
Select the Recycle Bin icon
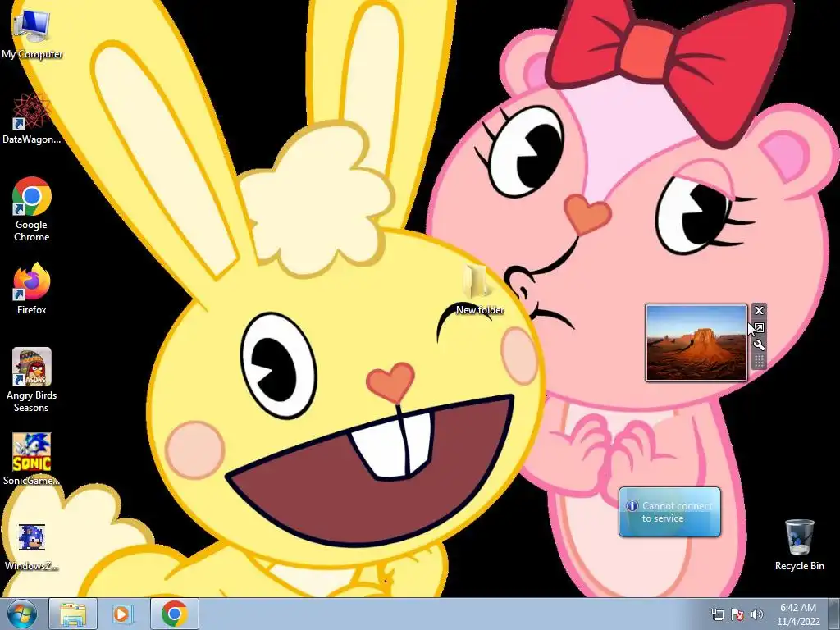[x=799, y=545]
